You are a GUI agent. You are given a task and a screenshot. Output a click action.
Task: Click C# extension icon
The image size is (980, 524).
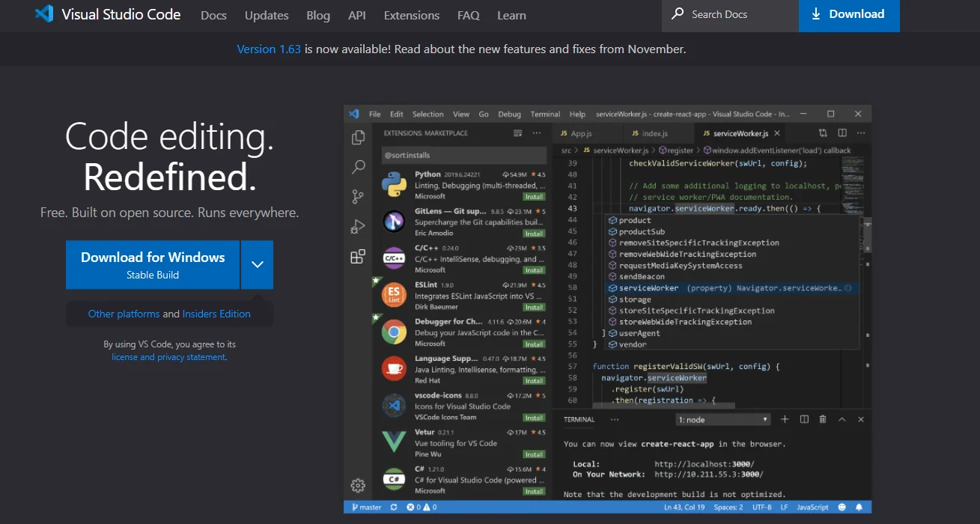pyautogui.click(x=394, y=479)
